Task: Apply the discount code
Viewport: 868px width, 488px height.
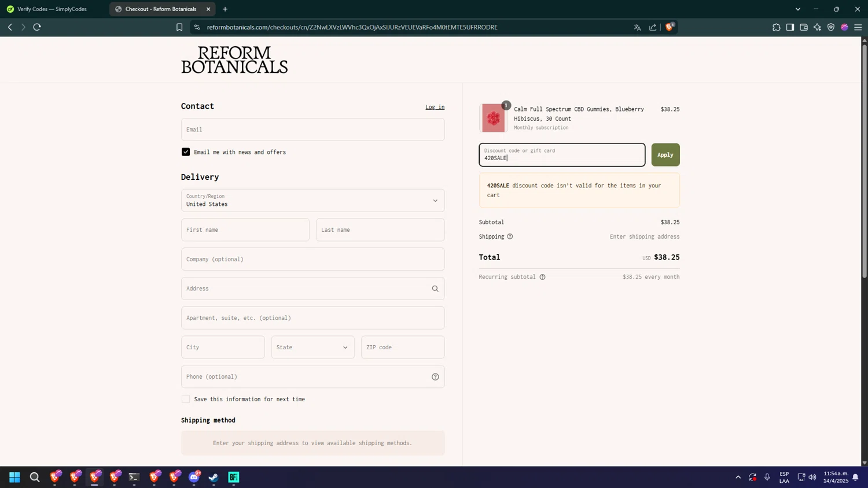Action: tap(665, 155)
